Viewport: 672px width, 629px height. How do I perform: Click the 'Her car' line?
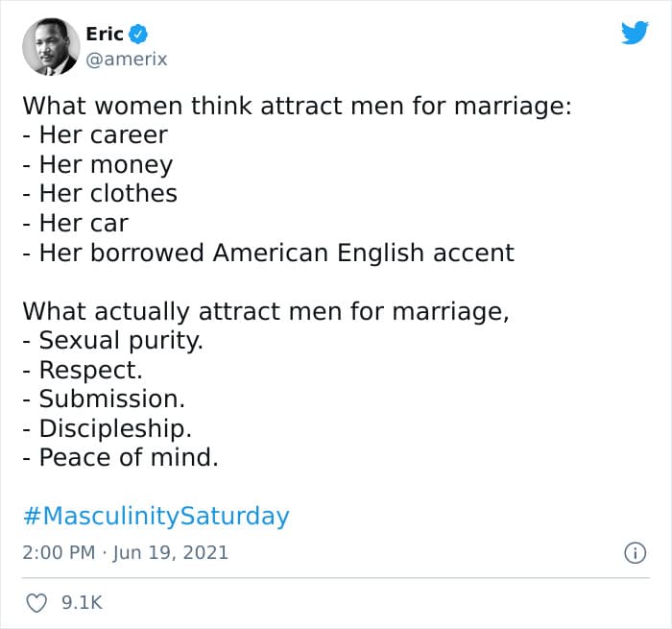point(76,224)
